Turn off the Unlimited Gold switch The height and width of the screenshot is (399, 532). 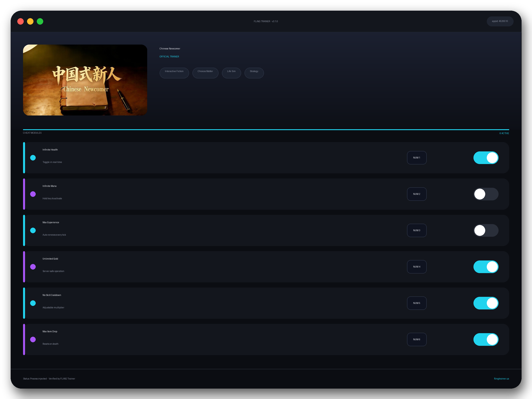click(486, 266)
